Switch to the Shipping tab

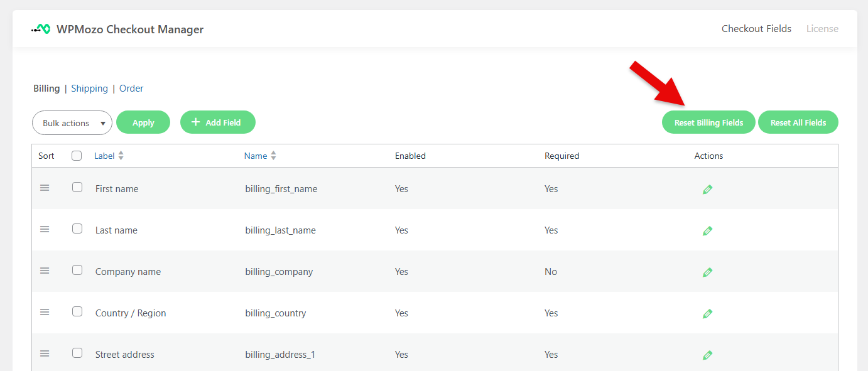pyautogui.click(x=89, y=89)
